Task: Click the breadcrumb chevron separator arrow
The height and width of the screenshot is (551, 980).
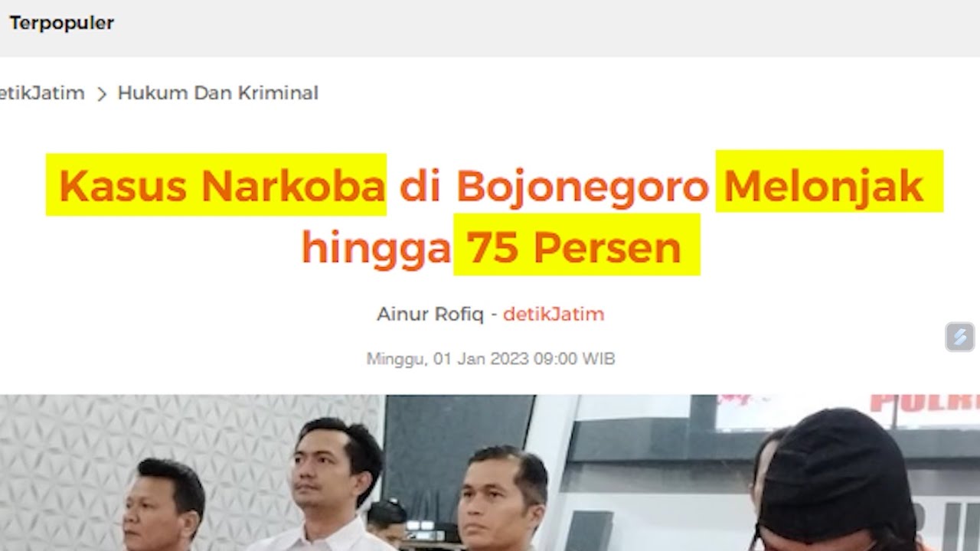Action: [x=101, y=94]
